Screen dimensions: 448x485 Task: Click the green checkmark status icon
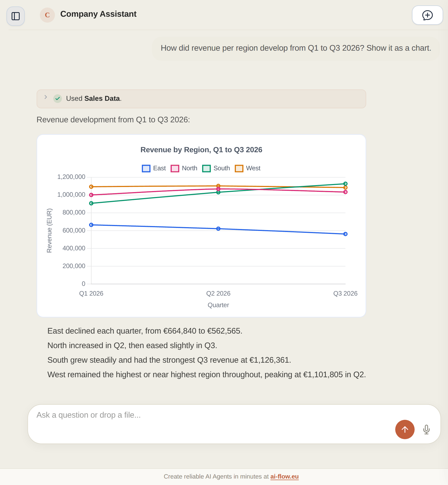click(x=58, y=99)
